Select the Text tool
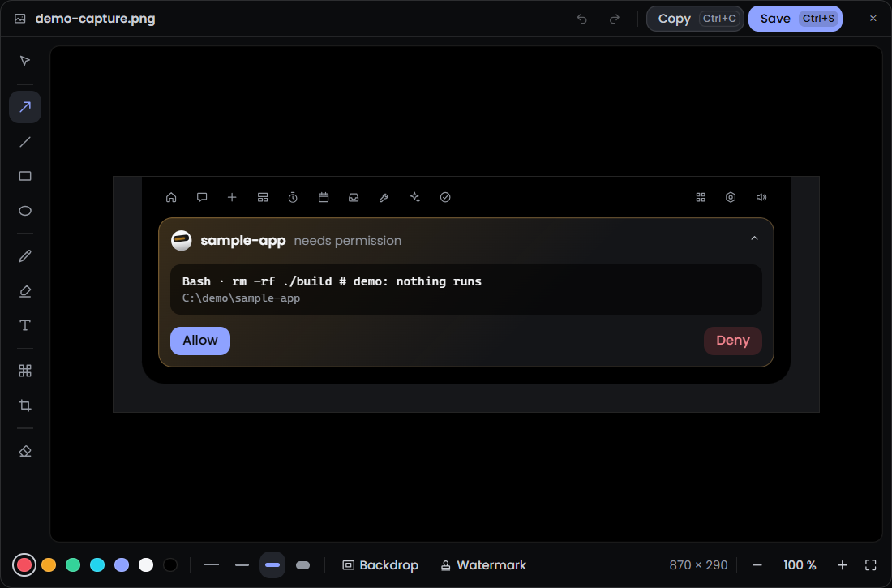Screen dimensions: 892x588 25,325
